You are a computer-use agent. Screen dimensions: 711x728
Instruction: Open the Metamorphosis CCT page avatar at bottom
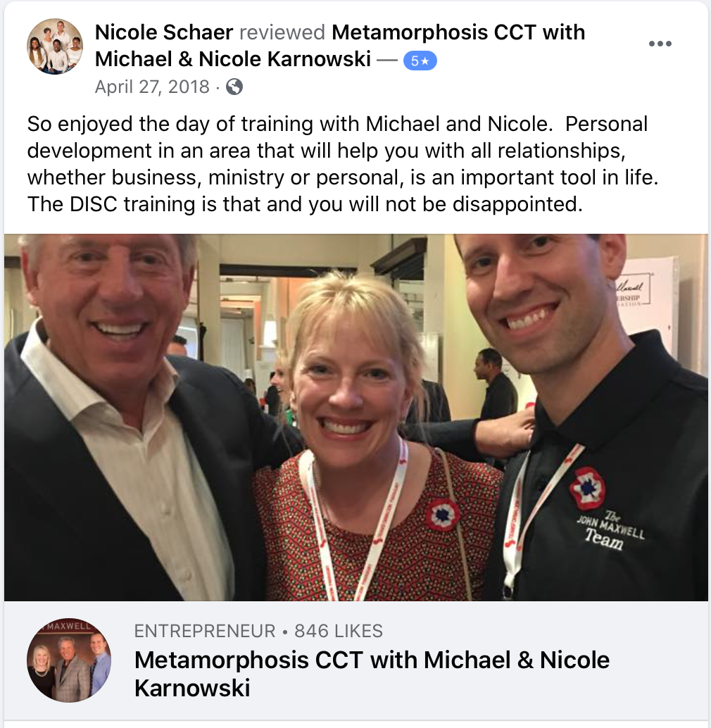tap(69, 660)
